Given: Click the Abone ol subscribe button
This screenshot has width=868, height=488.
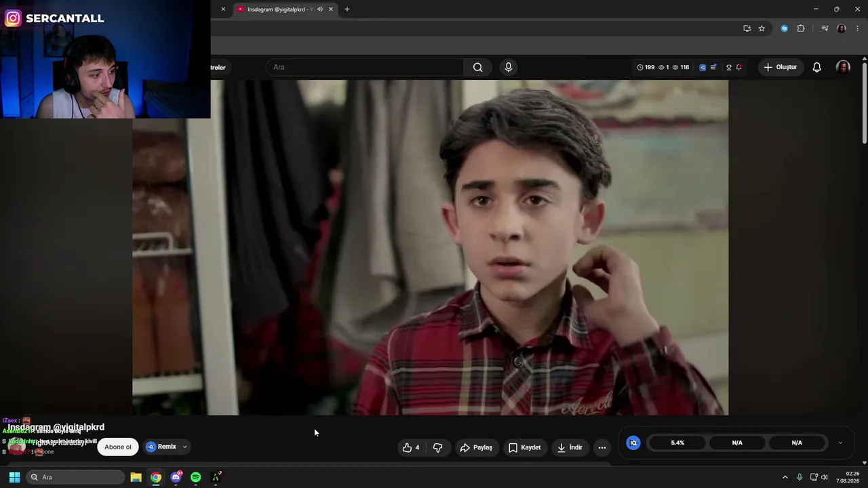Looking at the screenshot, I should click(118, 447).
